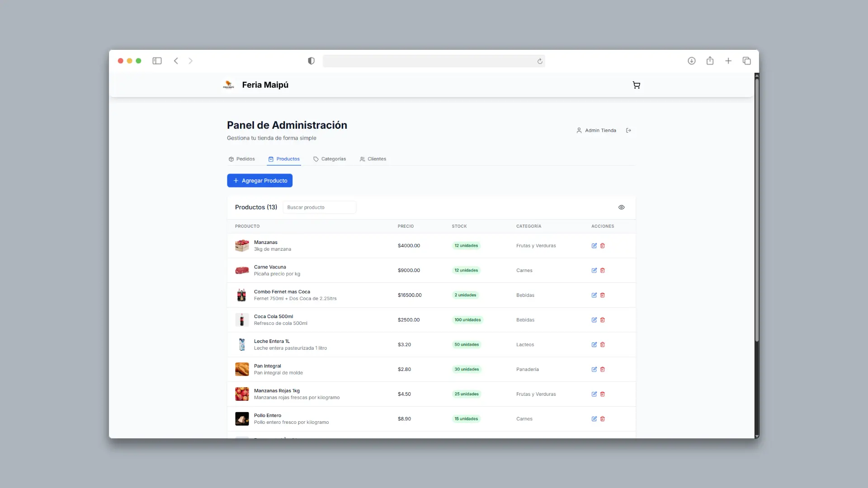The height and width of the screenshot is (488, 868).
Task: Toggle product list visibility eye icon
Action: click(622, 207)
